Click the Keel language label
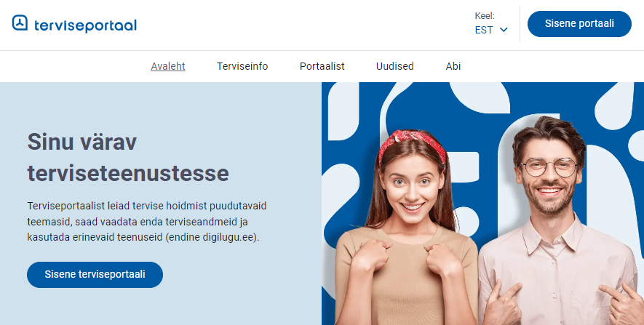The width and height of the screenshot is (644, 325). (x=485, y=15)
